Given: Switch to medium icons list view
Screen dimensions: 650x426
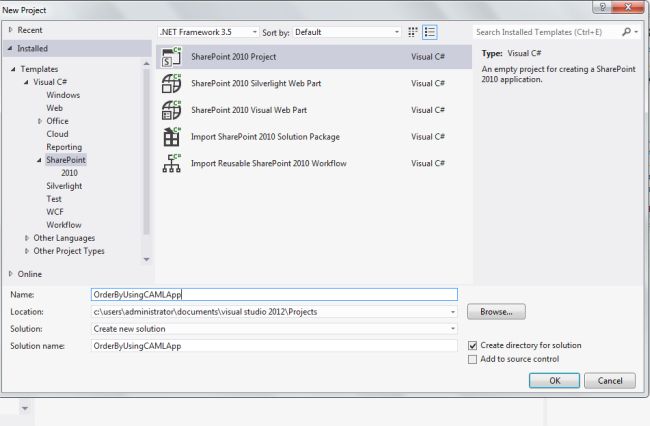Looking at the screenshot, I should [x=430, y=32].
